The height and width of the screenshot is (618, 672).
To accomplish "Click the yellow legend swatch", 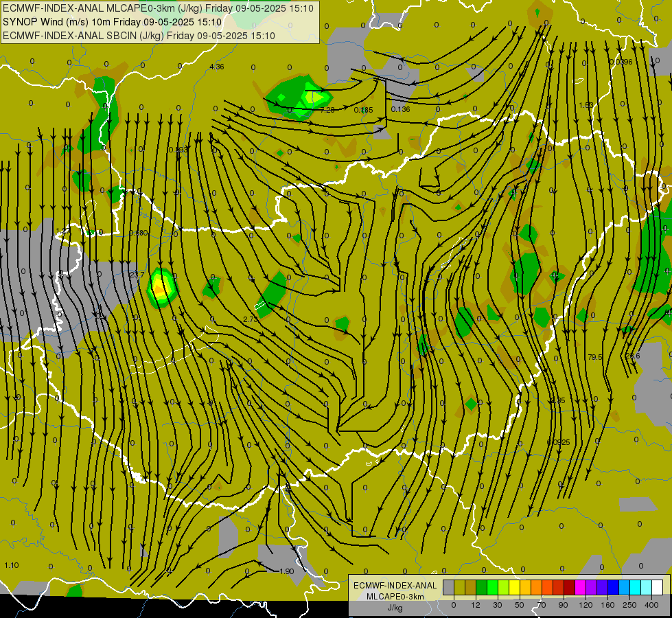I will tap(515, 587).
